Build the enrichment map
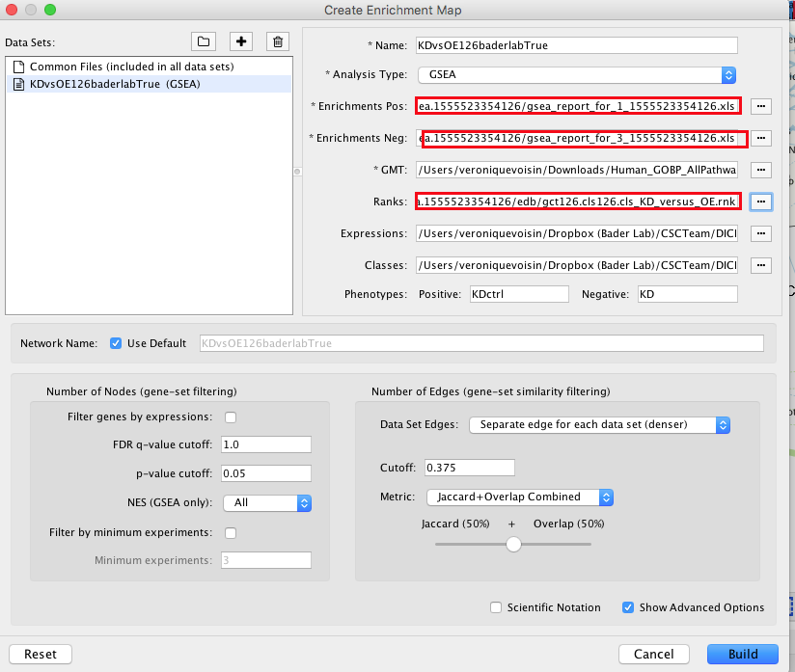The image size is (795, 672). point(742,654)
